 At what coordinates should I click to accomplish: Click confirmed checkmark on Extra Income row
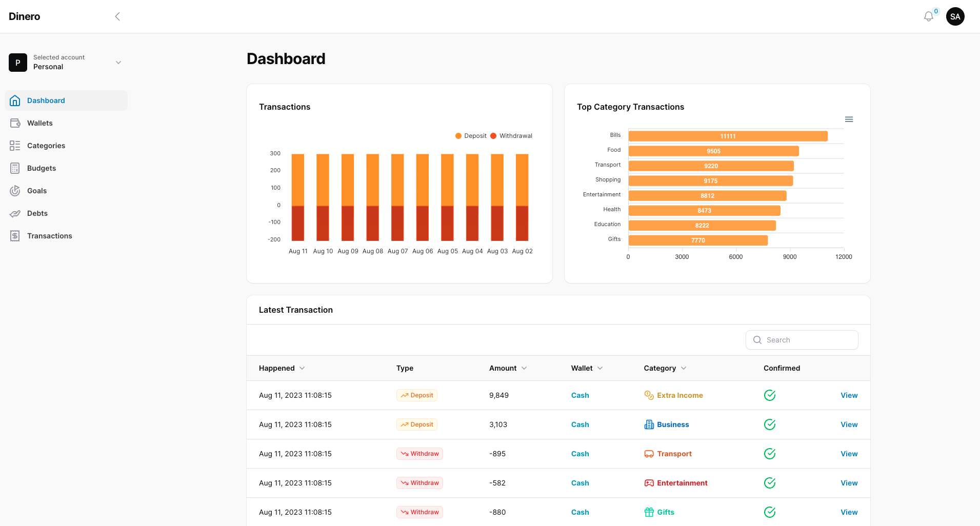[769, 395]
